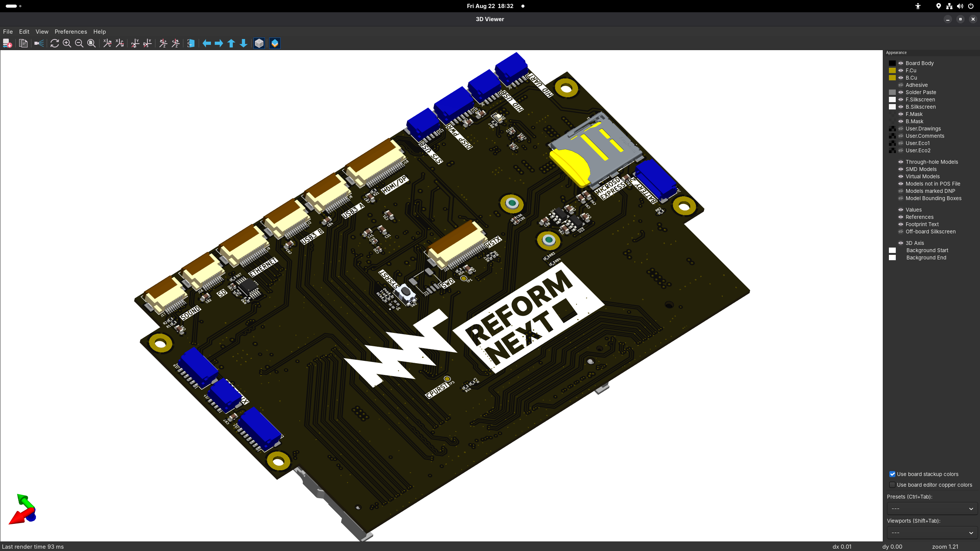Click the 3D axis gizmo in the viewport
980x551 pixels.
tap(23, 510)
